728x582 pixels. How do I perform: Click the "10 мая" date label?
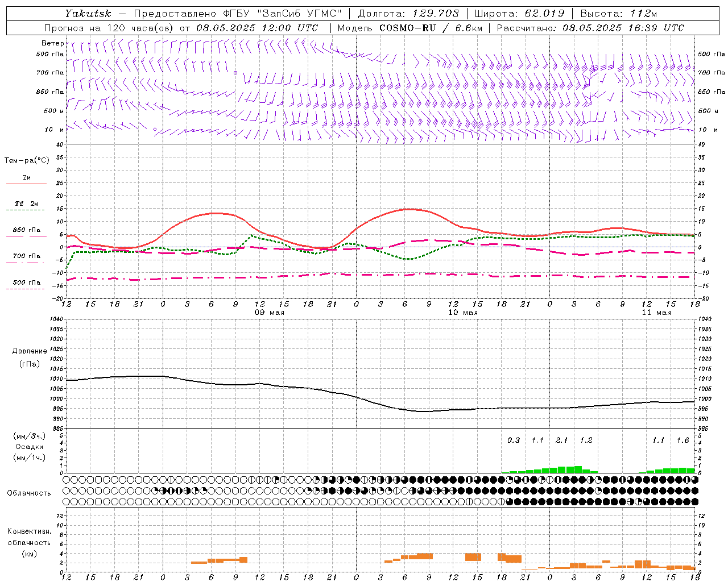point(463,313)
